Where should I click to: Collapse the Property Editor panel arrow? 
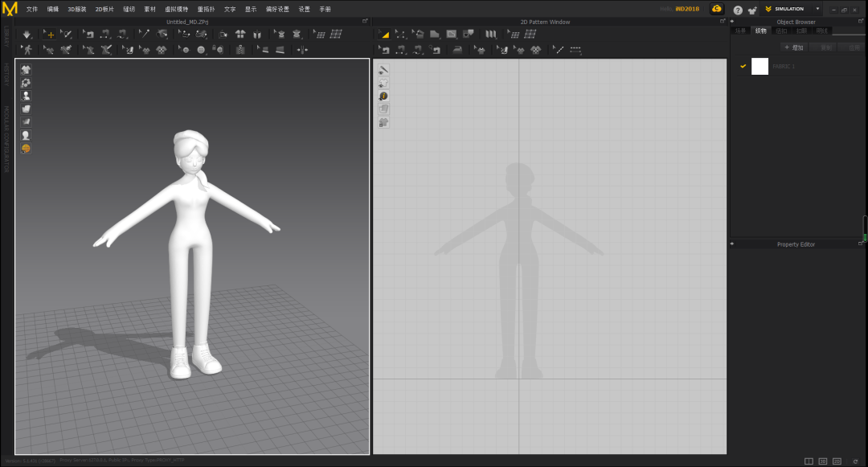(732, 244)
